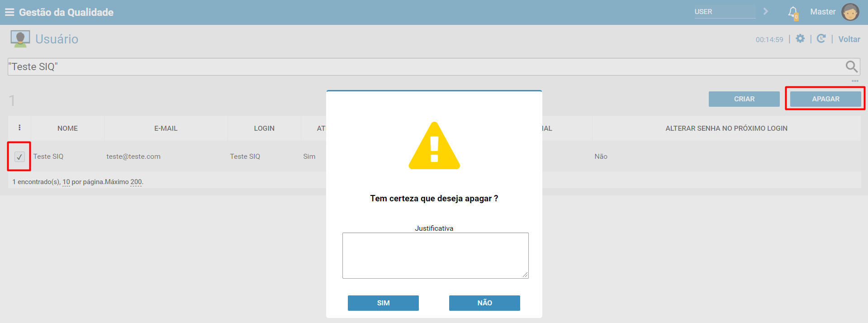Click the notification bell icon

point(793,12)
